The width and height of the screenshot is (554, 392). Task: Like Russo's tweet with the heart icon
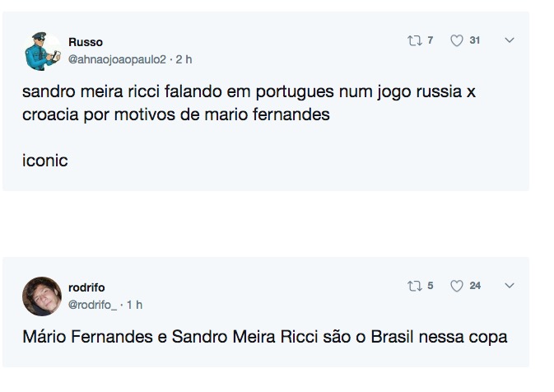pyautogui.click(x=457, y=40)
